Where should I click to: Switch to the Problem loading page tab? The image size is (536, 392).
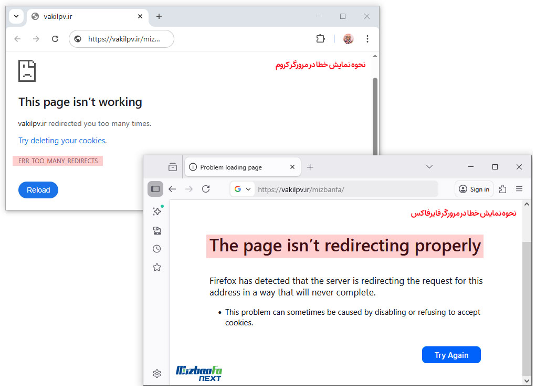pos(236,166)
